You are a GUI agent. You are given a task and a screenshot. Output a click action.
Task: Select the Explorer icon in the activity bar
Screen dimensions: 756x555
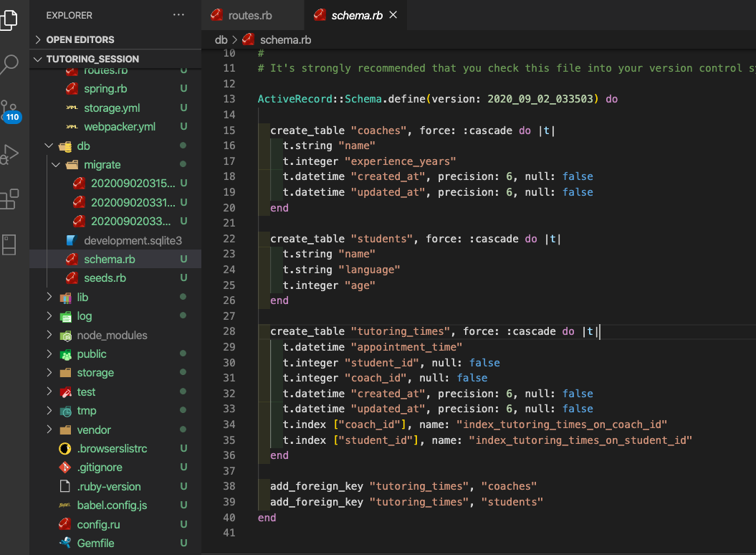click(x=11, y=20)
